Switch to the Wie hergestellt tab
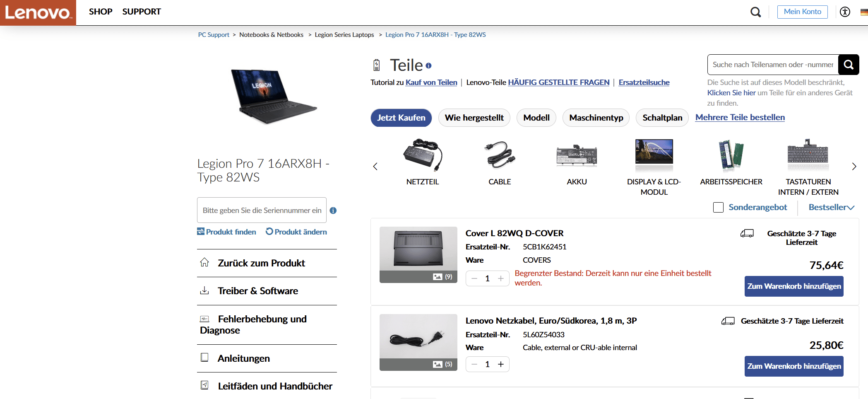 click(474, 118)
